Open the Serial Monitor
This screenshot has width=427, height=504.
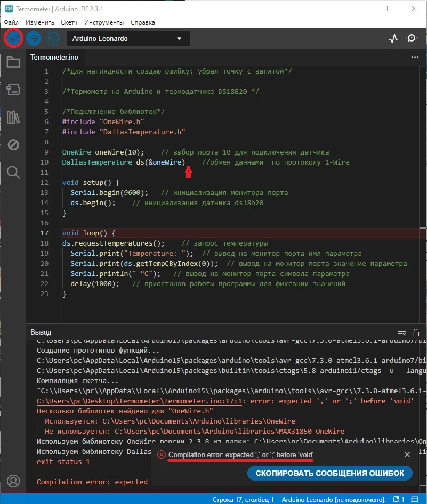click(x=412, y=38)
